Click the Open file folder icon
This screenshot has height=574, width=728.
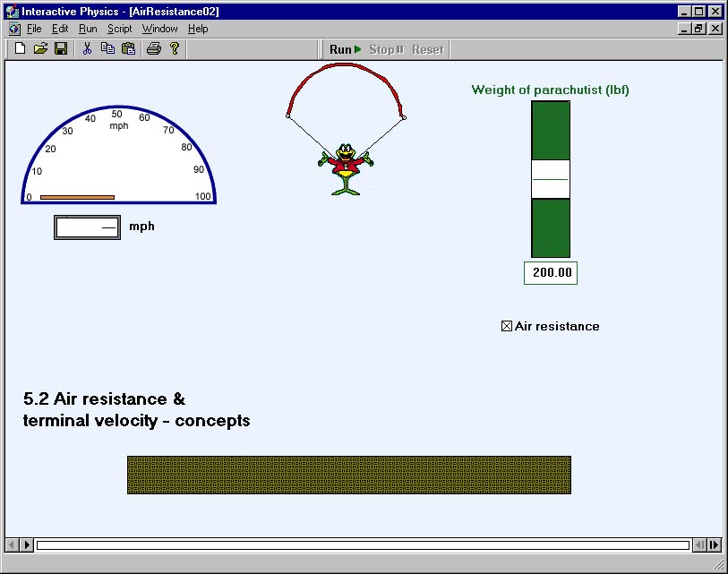click(x=41, y=48)
